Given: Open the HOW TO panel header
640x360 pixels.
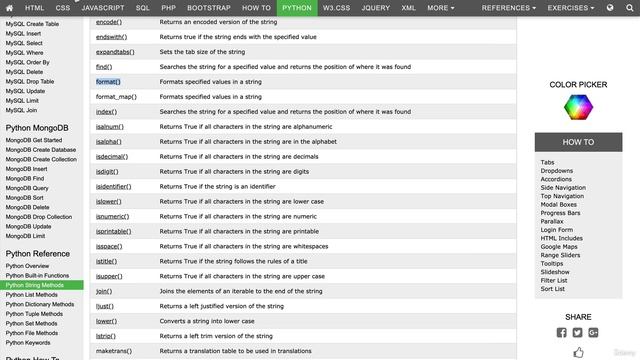Looking at the screenshot, I should [x=578, y=142].
